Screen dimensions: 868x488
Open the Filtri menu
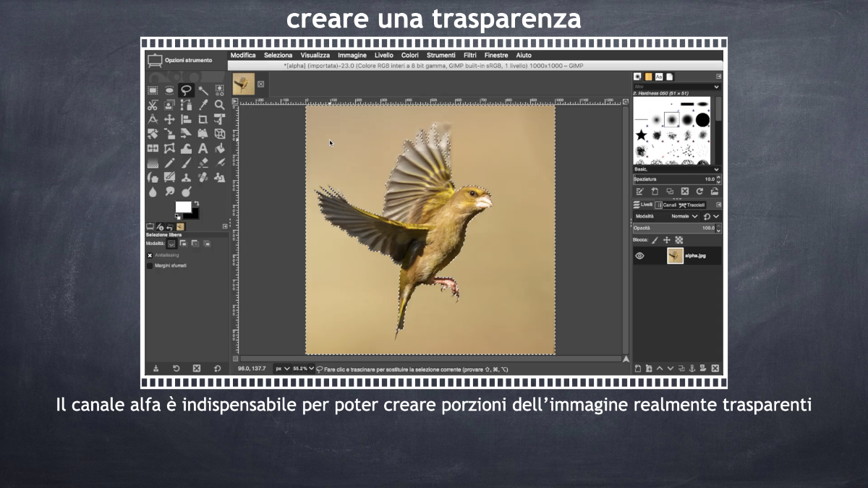point(469,55)
